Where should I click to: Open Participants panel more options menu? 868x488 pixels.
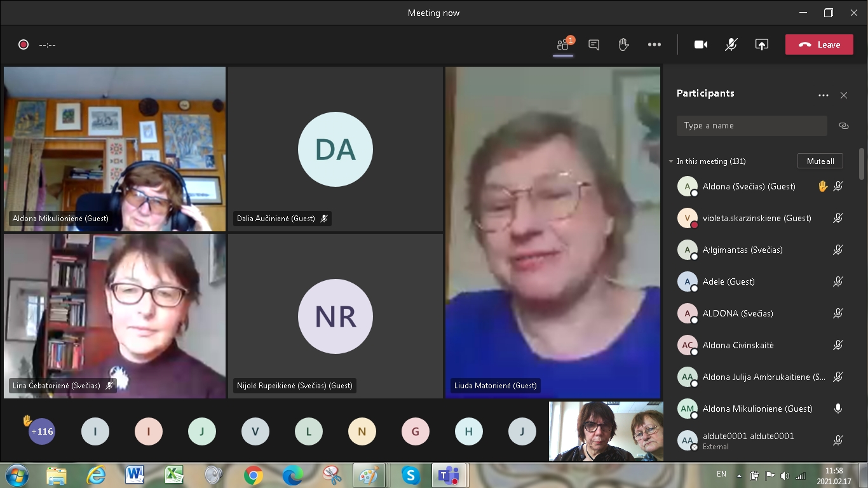point(823,95)
